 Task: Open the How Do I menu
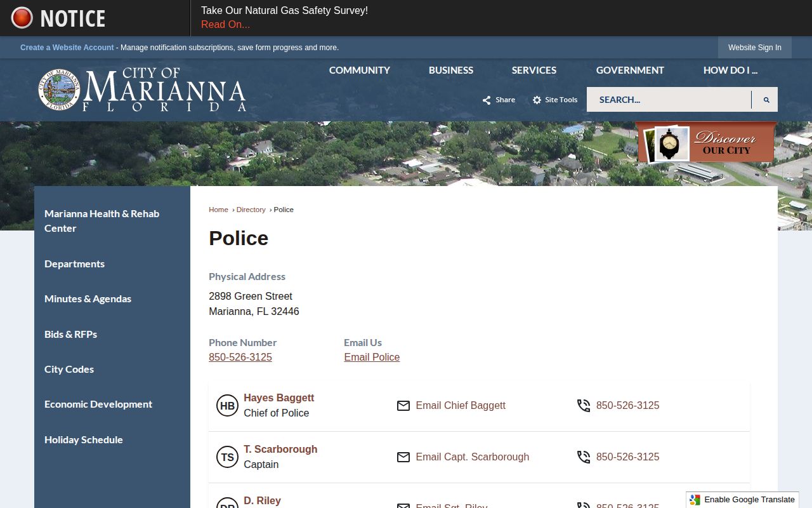point(730,70)
